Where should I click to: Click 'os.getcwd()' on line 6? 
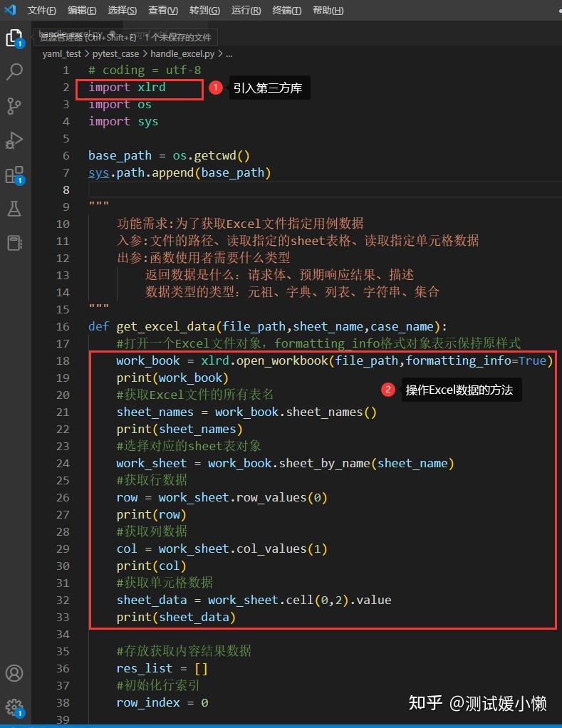point(211,155)
